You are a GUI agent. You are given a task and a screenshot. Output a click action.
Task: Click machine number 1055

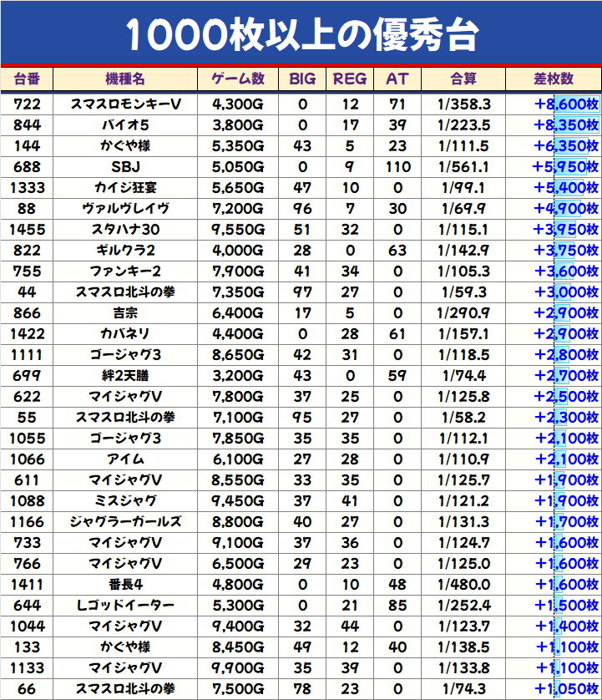click(x=28, y=439)
